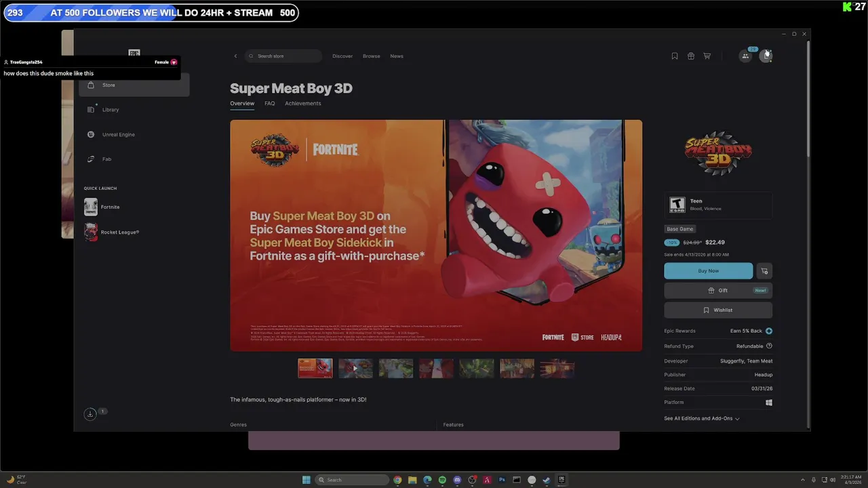Open Steam from the taskbar

(x=547, y=480)
